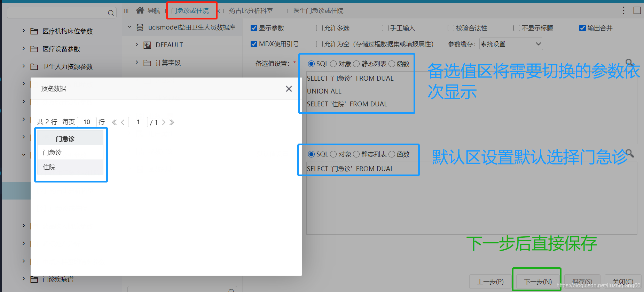
Task: Select the 门急诊 row in preview table
Action: 70,153
